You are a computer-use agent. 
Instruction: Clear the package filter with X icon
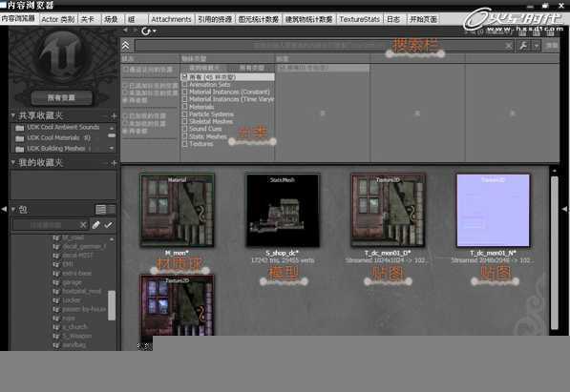click(83, 225)
